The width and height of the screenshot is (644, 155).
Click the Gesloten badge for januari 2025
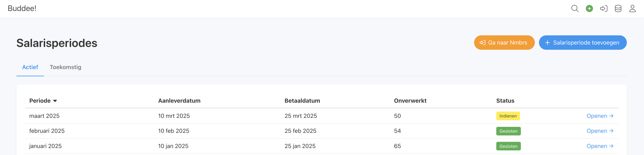click(x=508, y=146)
